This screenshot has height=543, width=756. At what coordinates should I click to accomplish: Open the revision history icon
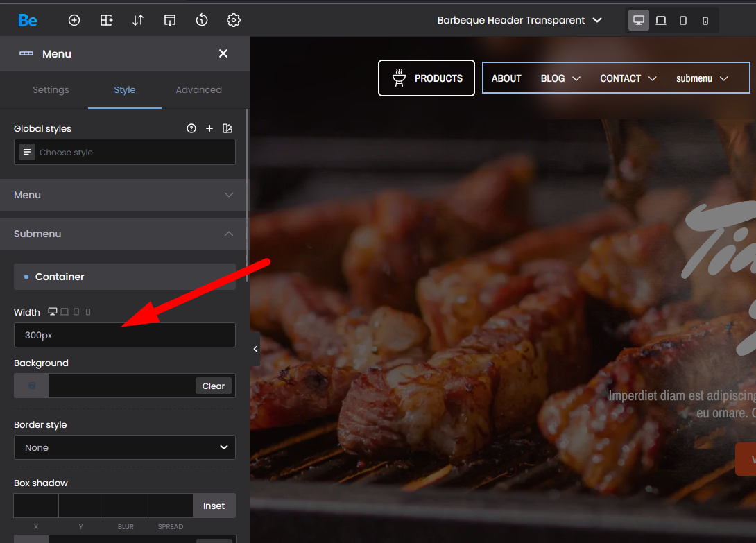[202, 20]
